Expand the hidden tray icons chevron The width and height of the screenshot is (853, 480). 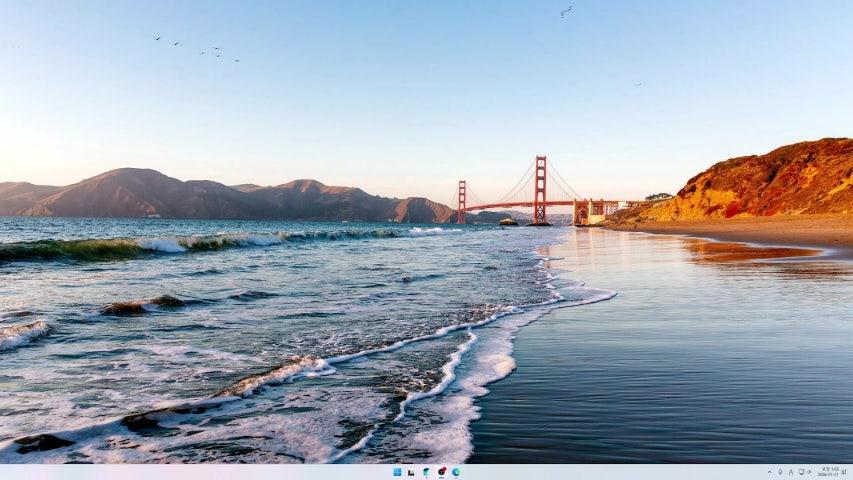(770, 472)
